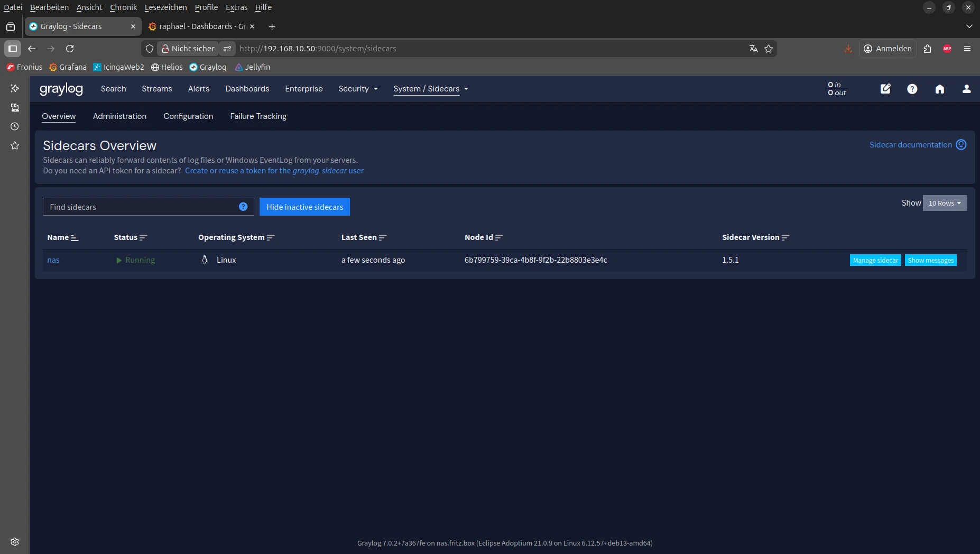Screen dimensions: 980x554
Task: Open the Failure Tracking tab
Action: point(258,116)
